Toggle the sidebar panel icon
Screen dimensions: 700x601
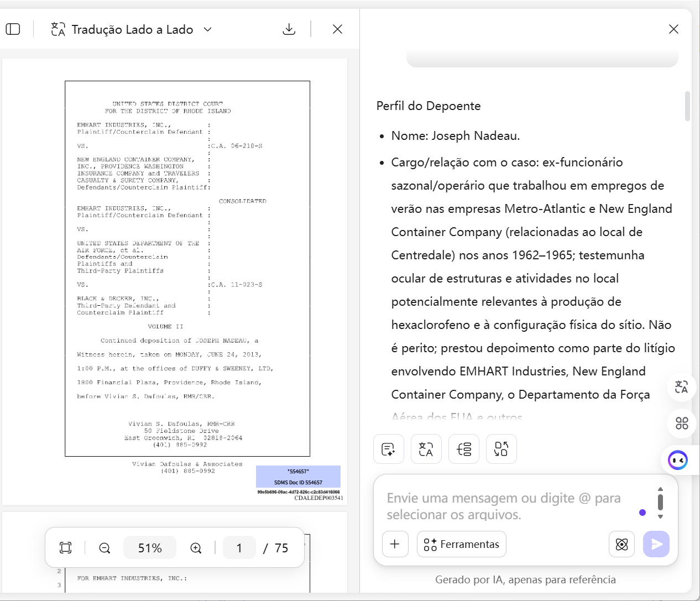tap(13, 29)
